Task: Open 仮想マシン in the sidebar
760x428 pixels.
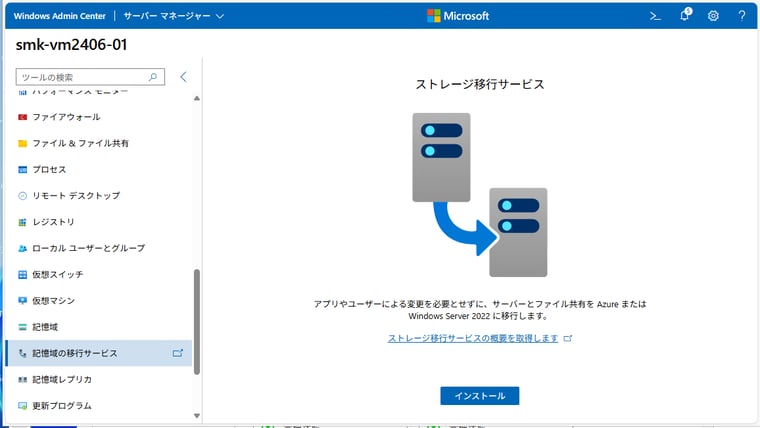Action: (53, 300)
